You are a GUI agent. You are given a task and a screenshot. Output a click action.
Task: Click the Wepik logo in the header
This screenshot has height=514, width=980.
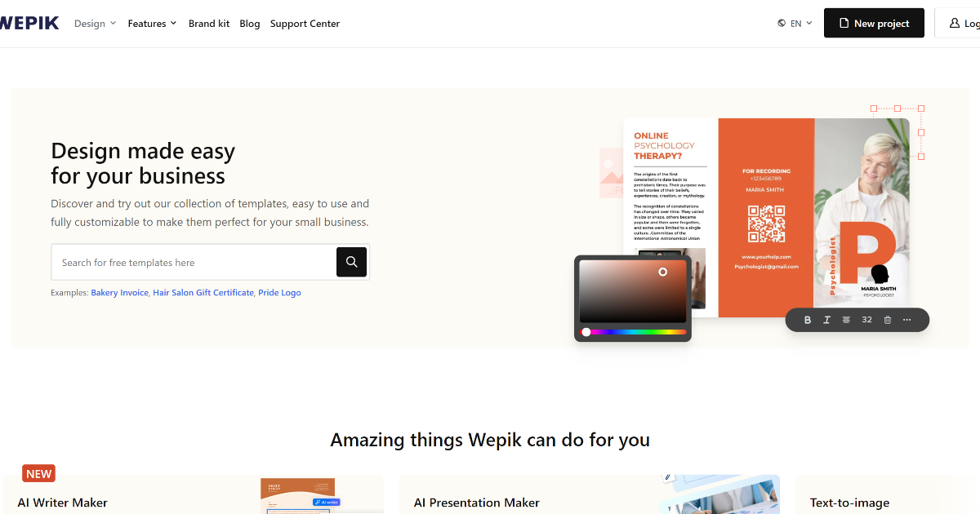[29, 22]
